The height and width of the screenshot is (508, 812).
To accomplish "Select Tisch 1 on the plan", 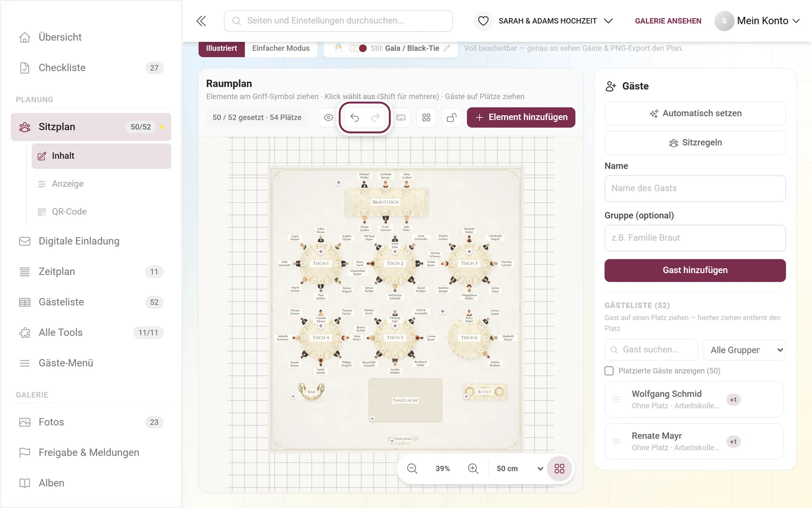I will pyautogui.click(x=321, y=264).
